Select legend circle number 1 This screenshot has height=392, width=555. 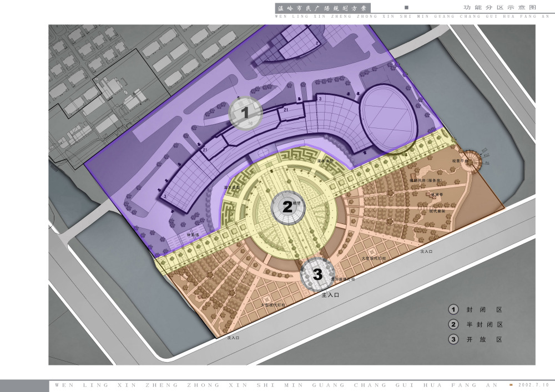pos(454,310)
